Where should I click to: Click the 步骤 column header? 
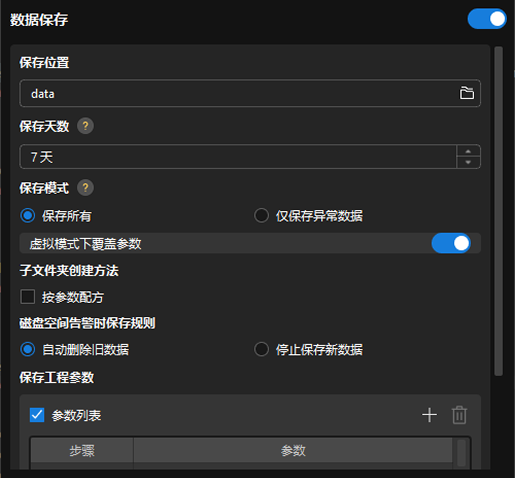[82, 451]
